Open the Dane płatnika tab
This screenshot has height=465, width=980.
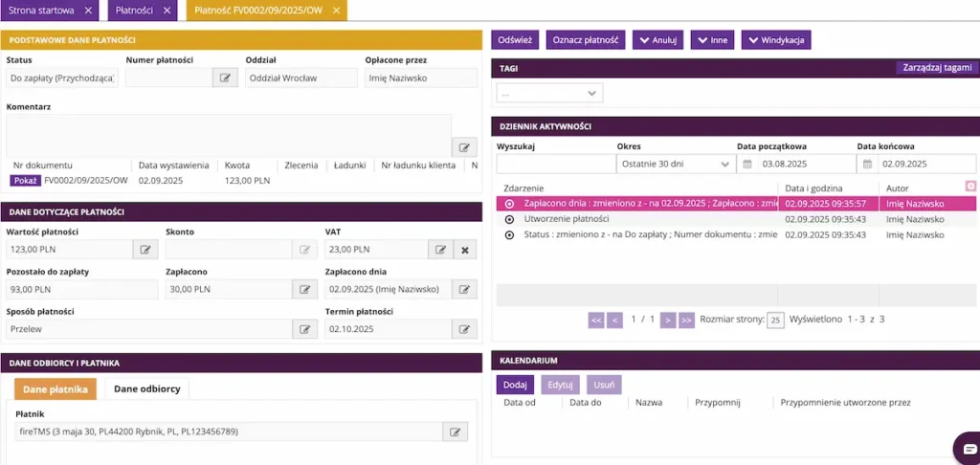[x=55, y=388]
